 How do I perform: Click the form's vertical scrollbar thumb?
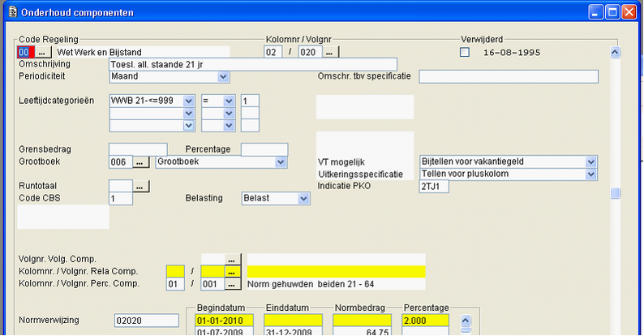(x=616, y=193)
